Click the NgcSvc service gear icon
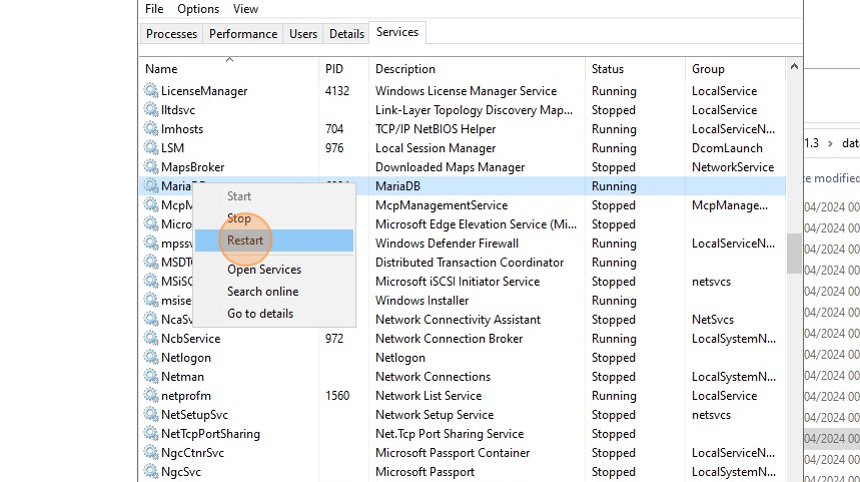Screen dimensions: 860x482 pos(151,472)
